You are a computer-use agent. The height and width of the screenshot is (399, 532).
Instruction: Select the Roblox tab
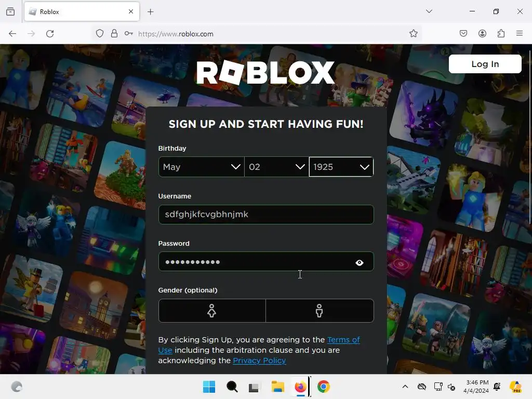(x=82, y=11)
